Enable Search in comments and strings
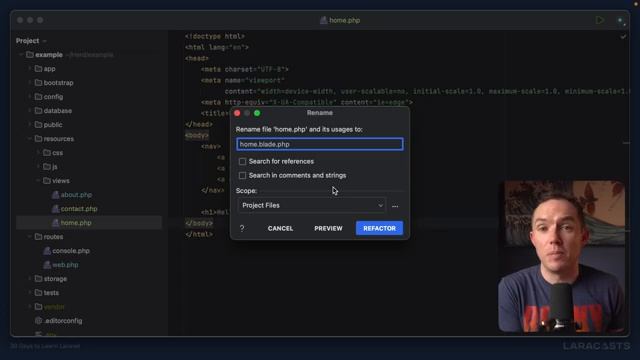The image size is (640, 360). [x=242, y=176]
